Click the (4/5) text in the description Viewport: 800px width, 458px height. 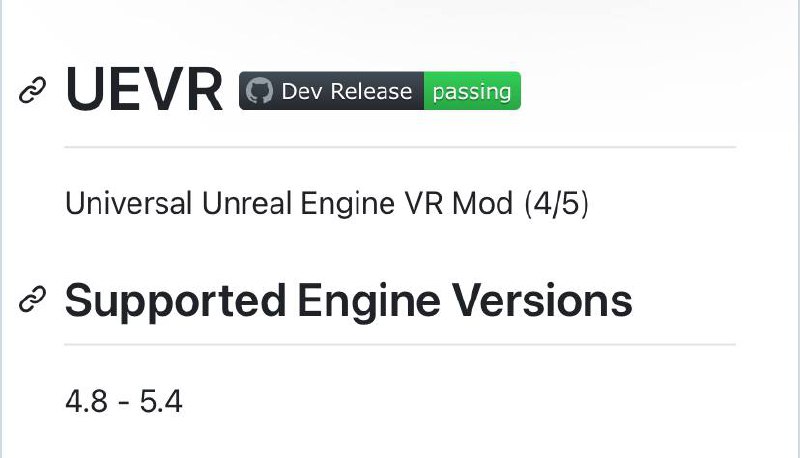tap(557, 203)
